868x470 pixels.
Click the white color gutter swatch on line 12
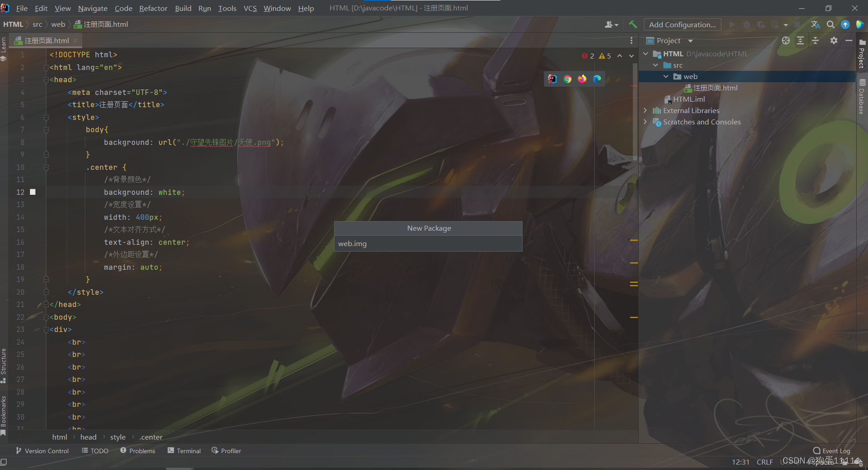[x=33, y=192]
